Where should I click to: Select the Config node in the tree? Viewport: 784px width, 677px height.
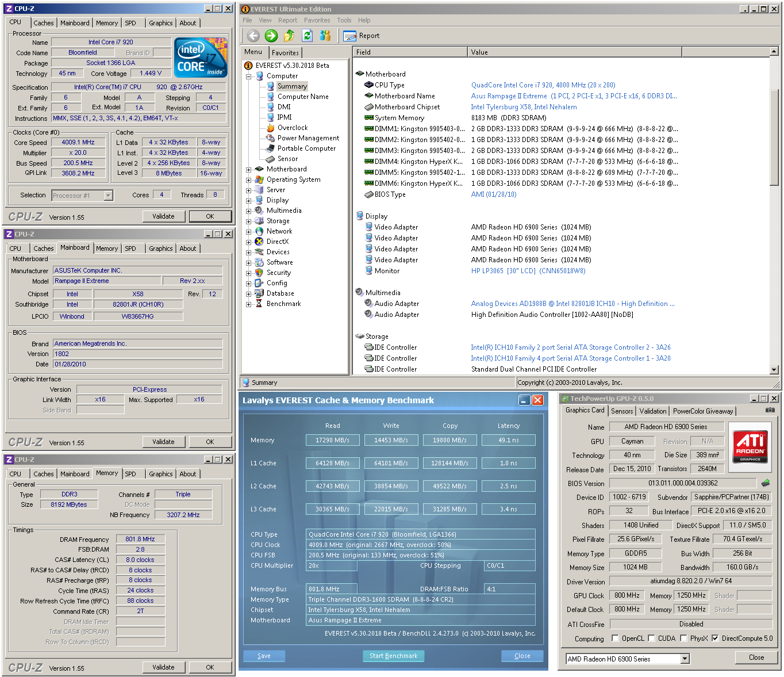click(276, 283)
